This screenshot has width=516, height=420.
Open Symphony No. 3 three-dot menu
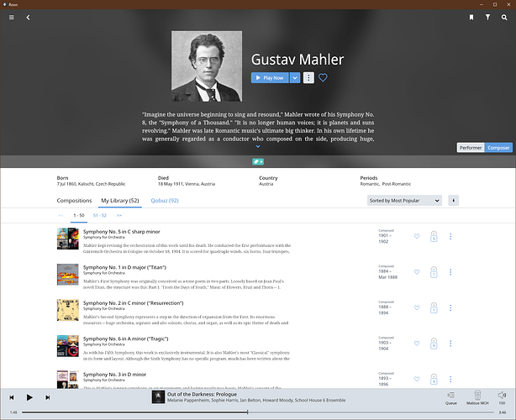pos(450,379)
